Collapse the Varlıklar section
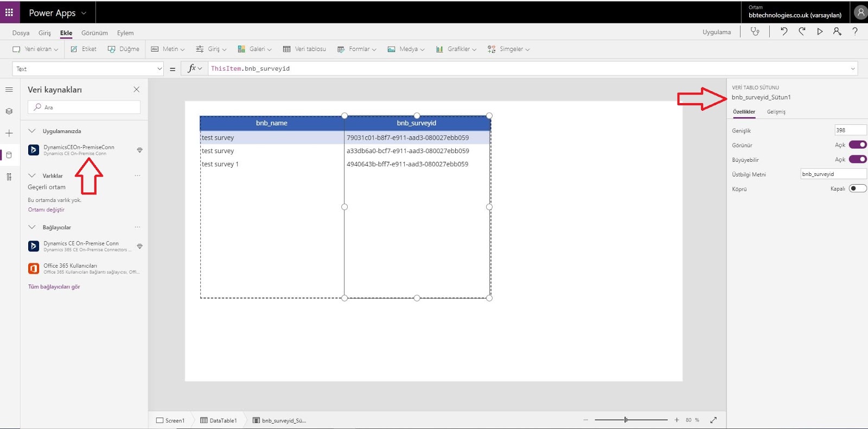The width and height of the screenshot is (868, 429). (32, 175)
